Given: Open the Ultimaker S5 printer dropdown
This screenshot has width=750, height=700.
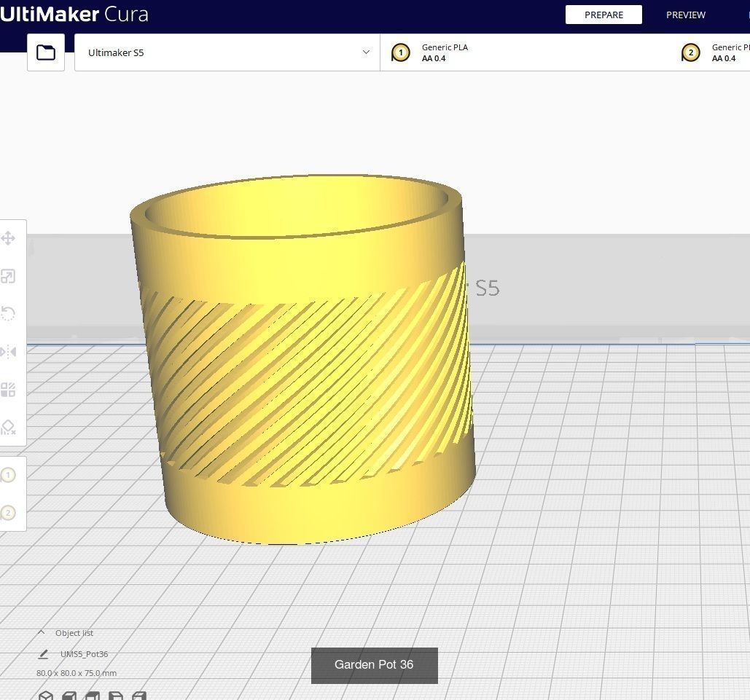Looking at the screenshot, I should pos(227,52).
